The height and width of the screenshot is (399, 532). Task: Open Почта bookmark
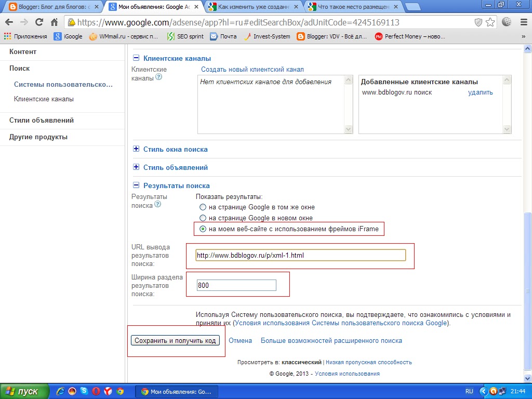click(x=223, y=36)
